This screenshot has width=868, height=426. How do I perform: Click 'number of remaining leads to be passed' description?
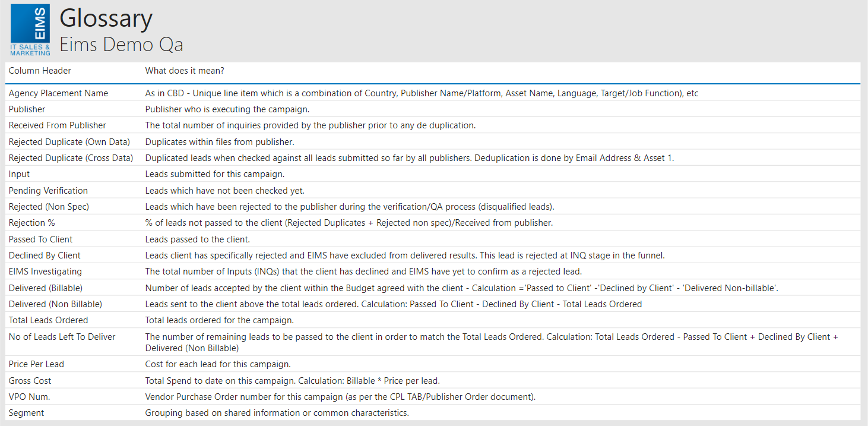coord(492,342)
